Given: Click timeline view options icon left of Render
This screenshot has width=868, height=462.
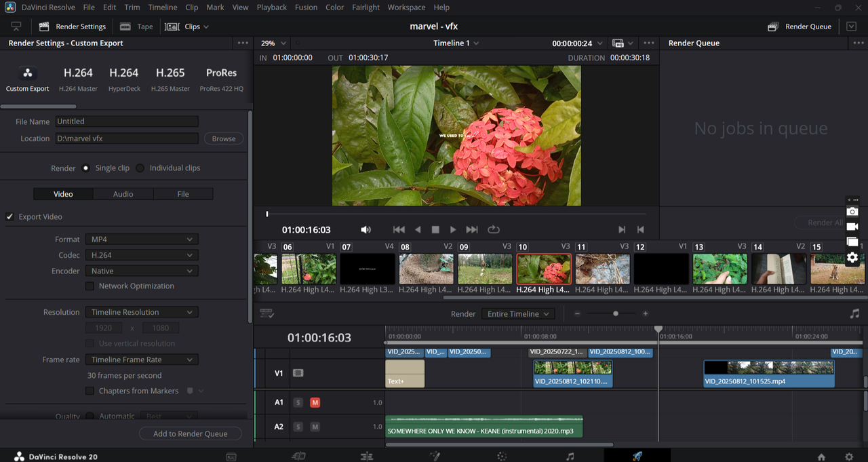Looking at the screenshot, I should tap(267, 314).
